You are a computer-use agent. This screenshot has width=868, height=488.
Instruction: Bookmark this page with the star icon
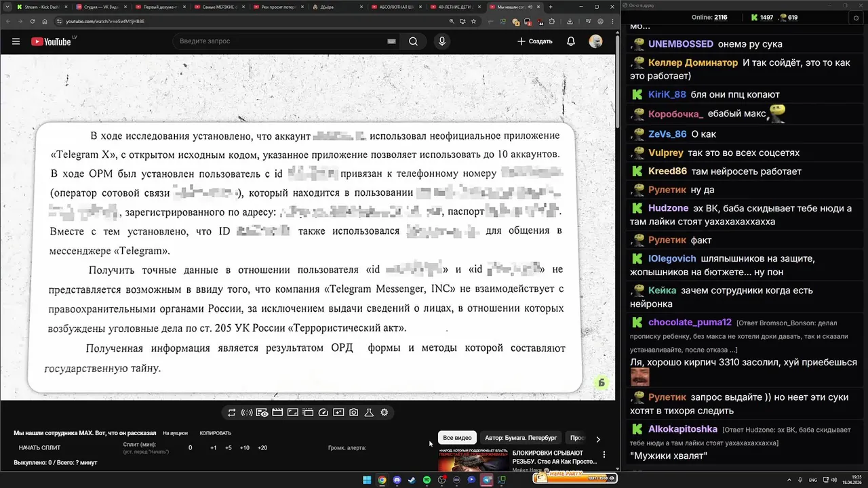[473, 21]
